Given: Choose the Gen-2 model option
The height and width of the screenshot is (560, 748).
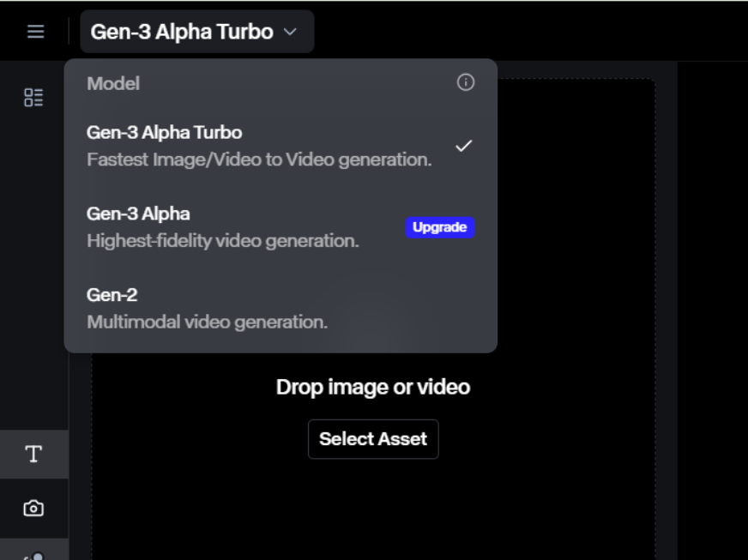Looking at the screenshot, I should coord(112,295).
